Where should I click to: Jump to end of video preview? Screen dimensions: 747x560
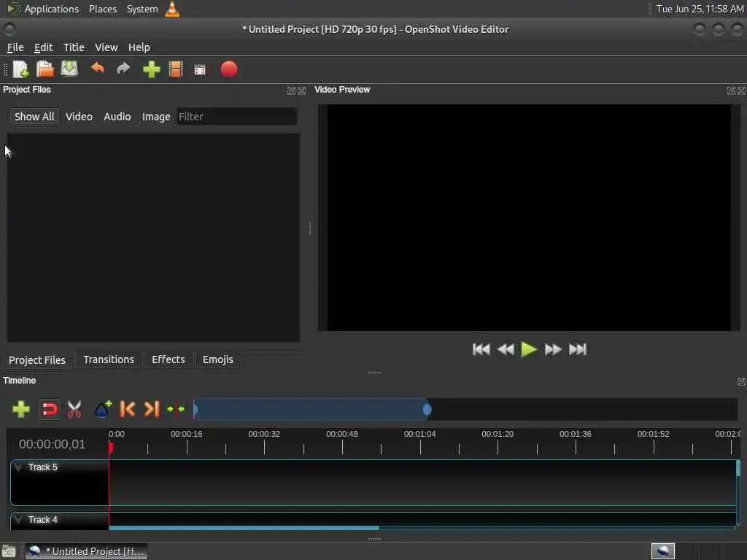578,349
